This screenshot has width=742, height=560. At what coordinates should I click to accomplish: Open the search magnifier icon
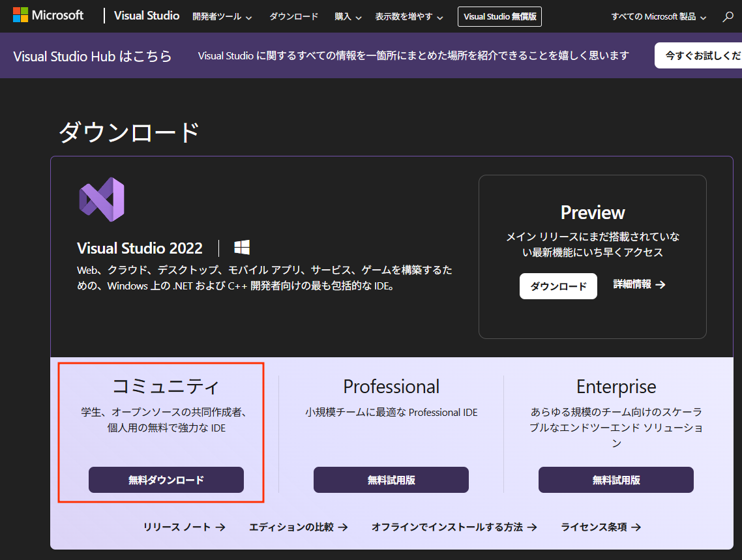[x=728, y=16]
